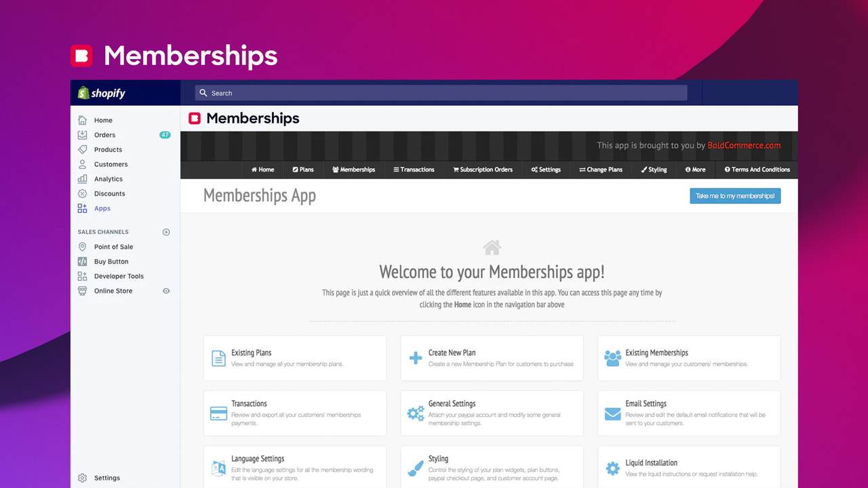The width and height of the screenshot is (868, 488).
Task: Select the Discounts icon
Action: pos(82,193)
